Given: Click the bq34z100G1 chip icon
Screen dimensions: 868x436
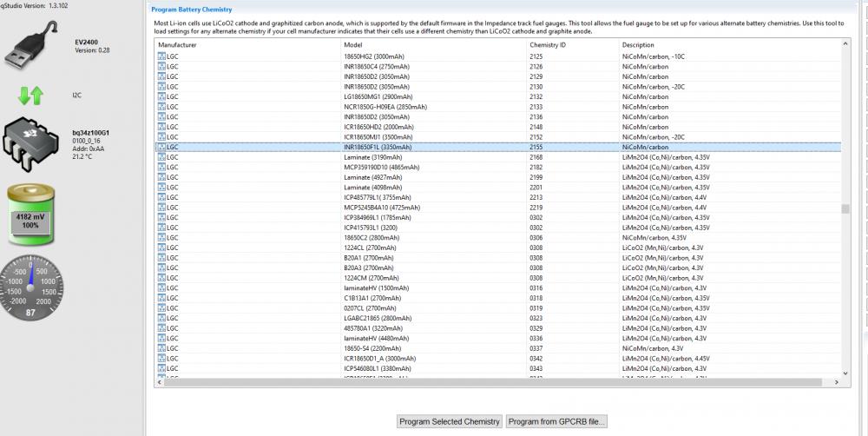Looking at the screenshot, I should [31, 145].
